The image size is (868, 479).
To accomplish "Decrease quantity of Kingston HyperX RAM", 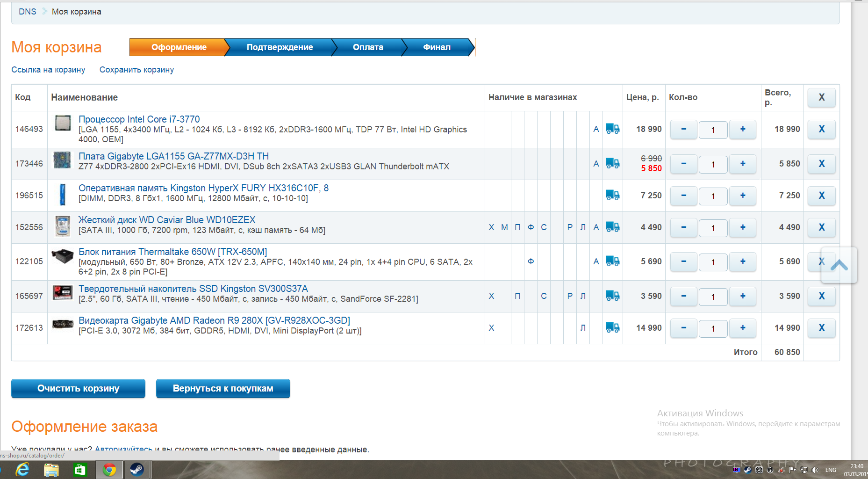I will click(684, 196).
